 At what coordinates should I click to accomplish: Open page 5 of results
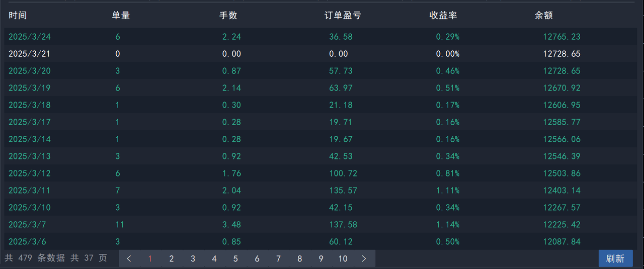coord(235,258)
